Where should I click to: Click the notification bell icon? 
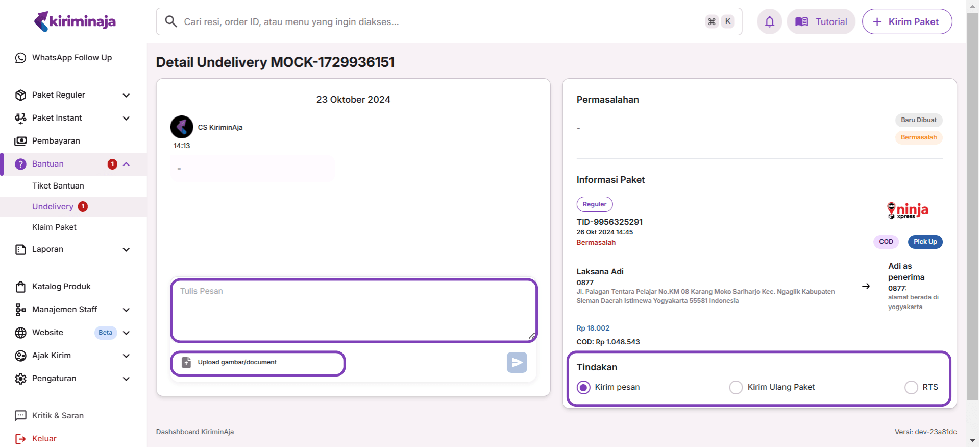click(769, 21)
